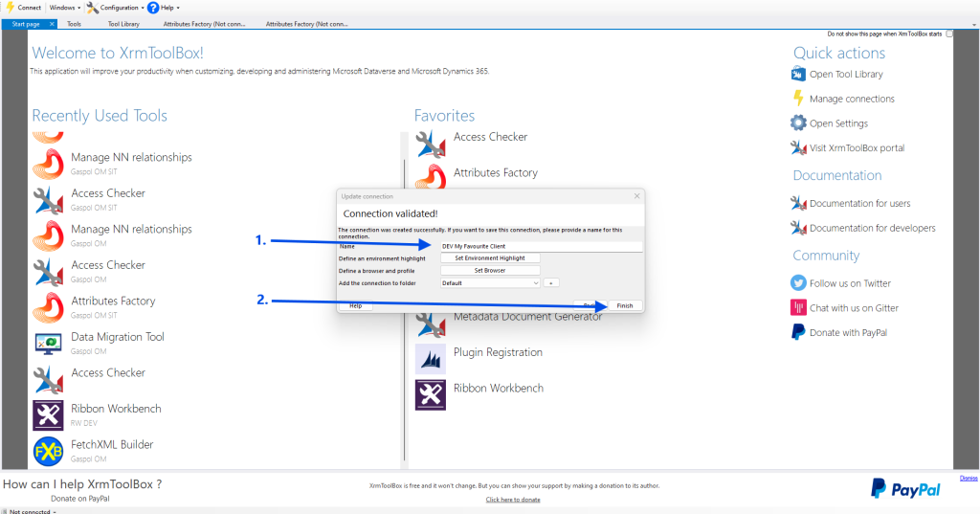
Task: Click Open Tool Library quick action icon
Action: [x=798, y=75]
